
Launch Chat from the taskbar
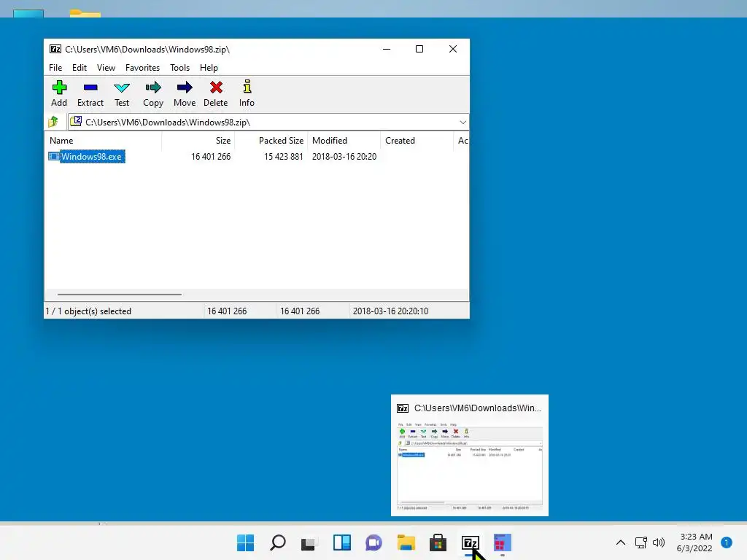click(373, 542)
